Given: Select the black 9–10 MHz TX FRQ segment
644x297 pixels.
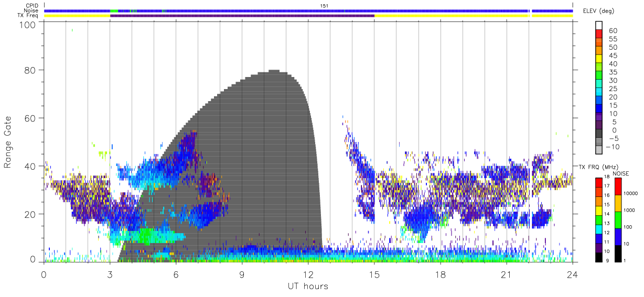Looking at the screenshot, I should tap(598, 257).
